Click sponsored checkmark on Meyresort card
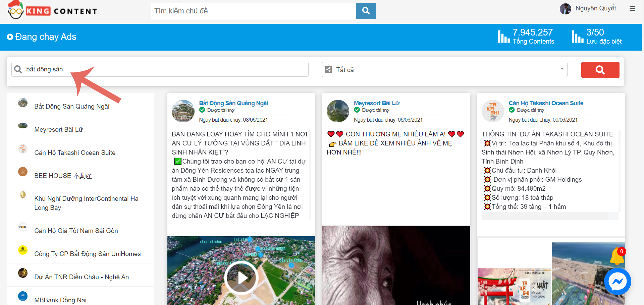 (357, 110)
